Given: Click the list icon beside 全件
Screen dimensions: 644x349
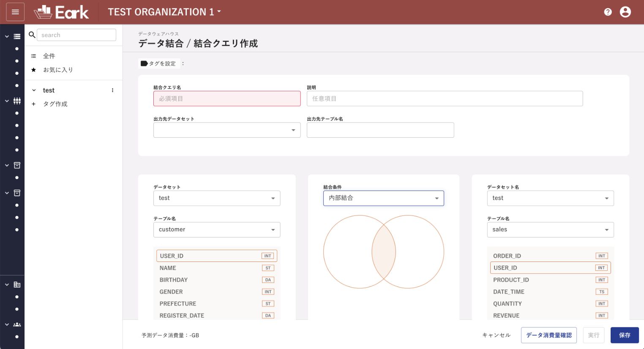Looking at the screenshot, I should (33, 56).
